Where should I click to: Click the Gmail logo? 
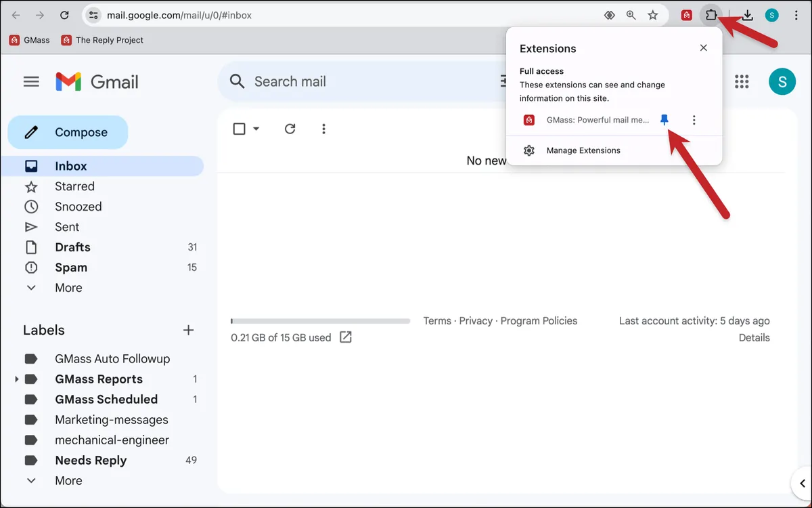pos(97,82)
